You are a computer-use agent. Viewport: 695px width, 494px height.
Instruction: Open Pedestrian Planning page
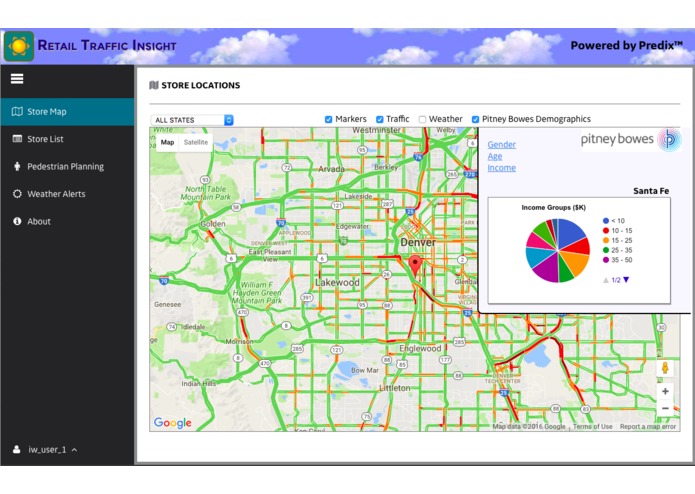point(67,167)
